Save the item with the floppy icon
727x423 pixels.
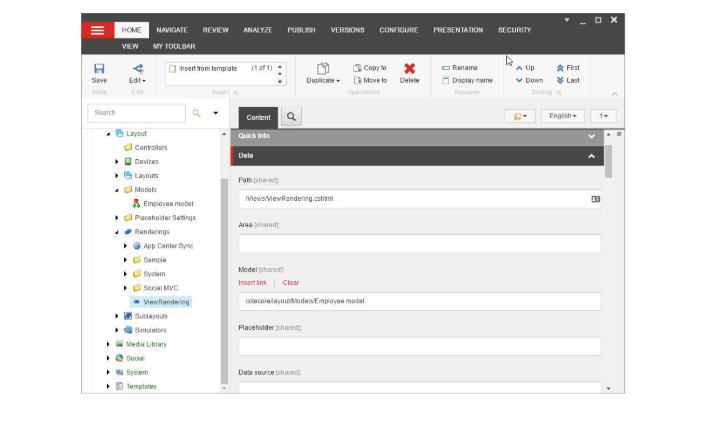point(99,69)
